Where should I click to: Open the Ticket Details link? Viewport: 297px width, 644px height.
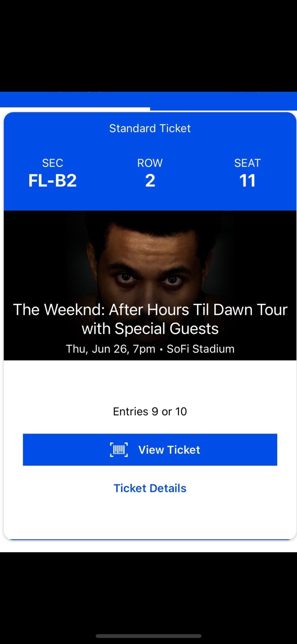click(x=150, y=488)
